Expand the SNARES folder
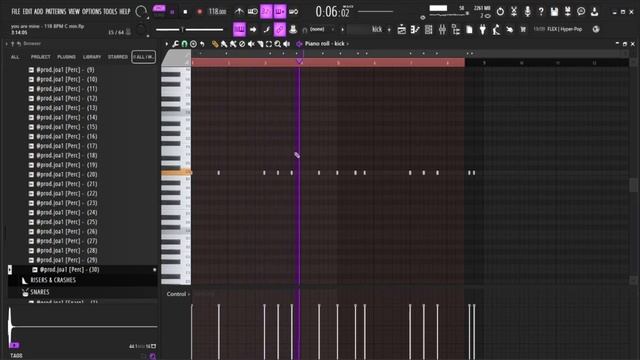 (40, 292)
